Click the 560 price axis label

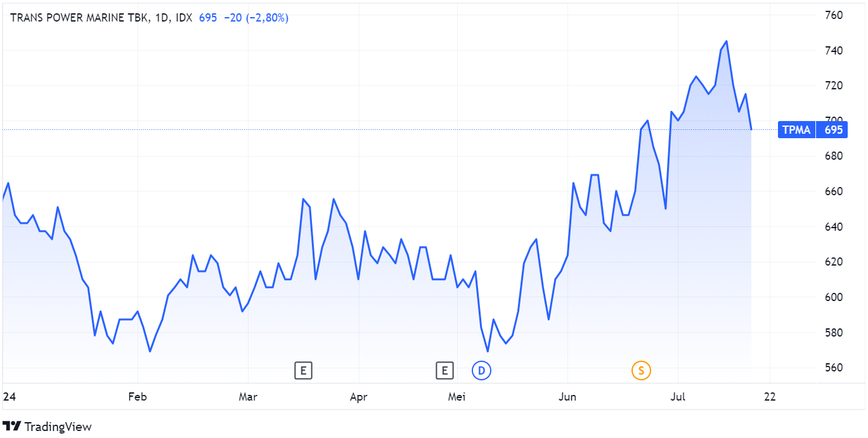833,368
